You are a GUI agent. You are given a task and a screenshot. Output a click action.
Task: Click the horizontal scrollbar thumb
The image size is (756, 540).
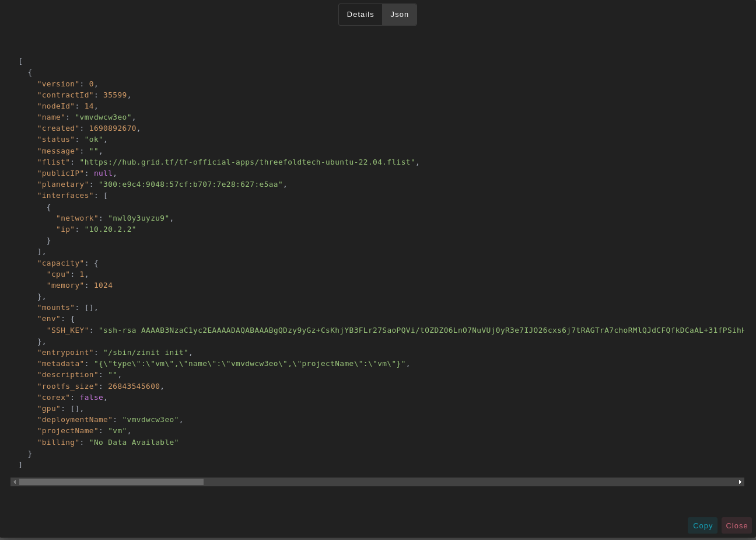pyautogui.click(x=111, y=482)
